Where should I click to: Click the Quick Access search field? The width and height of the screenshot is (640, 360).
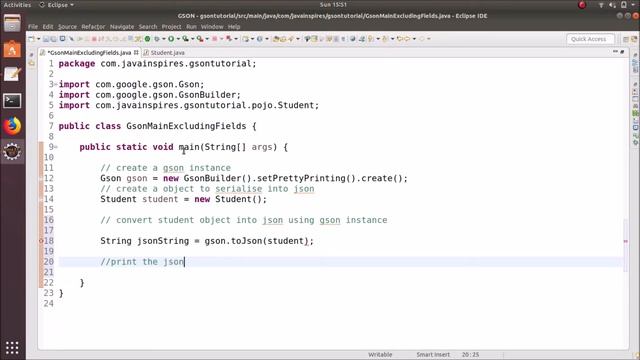click(590, 39)
